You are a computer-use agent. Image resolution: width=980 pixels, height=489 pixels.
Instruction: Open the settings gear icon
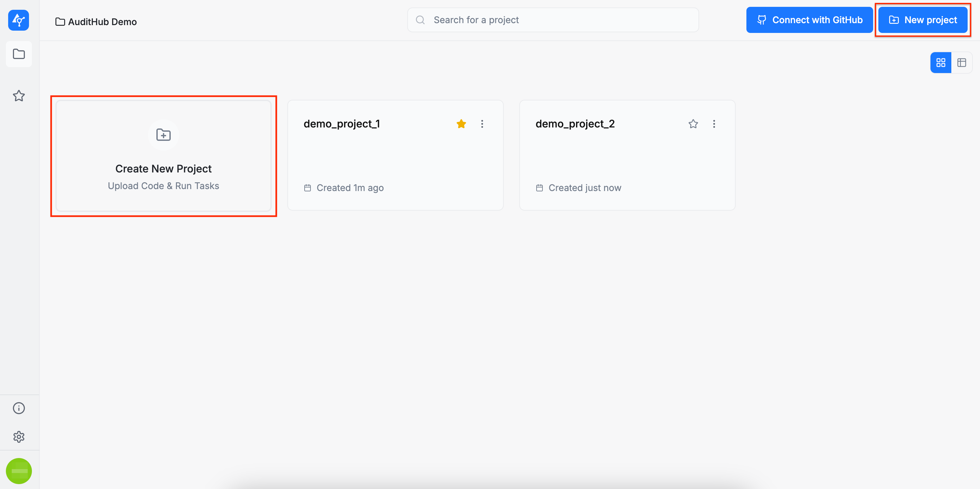(x=19, y=437)
